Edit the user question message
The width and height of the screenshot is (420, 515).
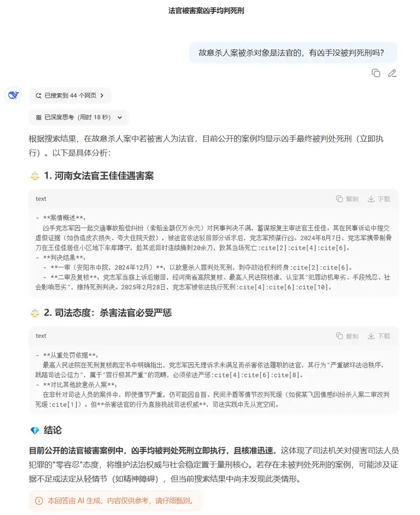[392, 73]
